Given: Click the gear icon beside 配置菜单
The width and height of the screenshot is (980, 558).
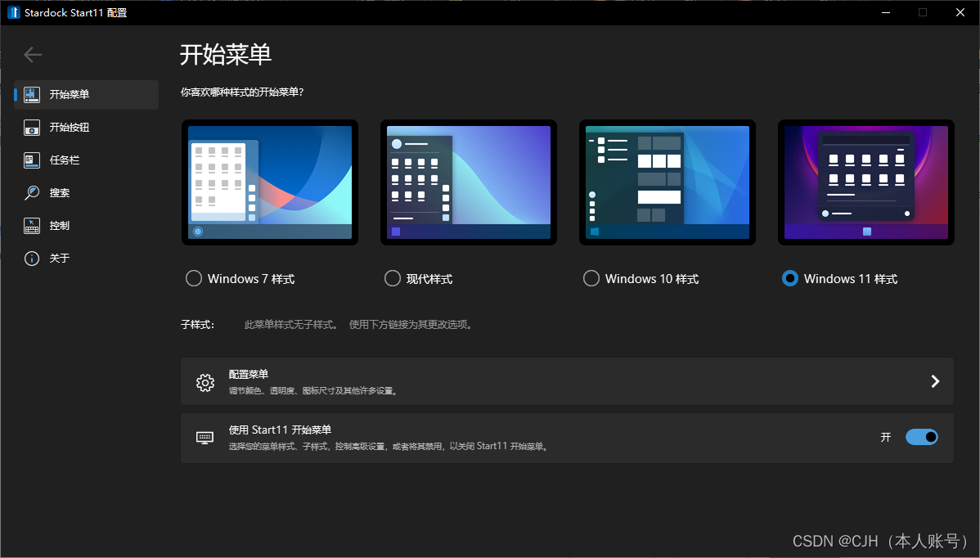Looking at the screenshot, I should pyautogui.click(x=205, y=380).
